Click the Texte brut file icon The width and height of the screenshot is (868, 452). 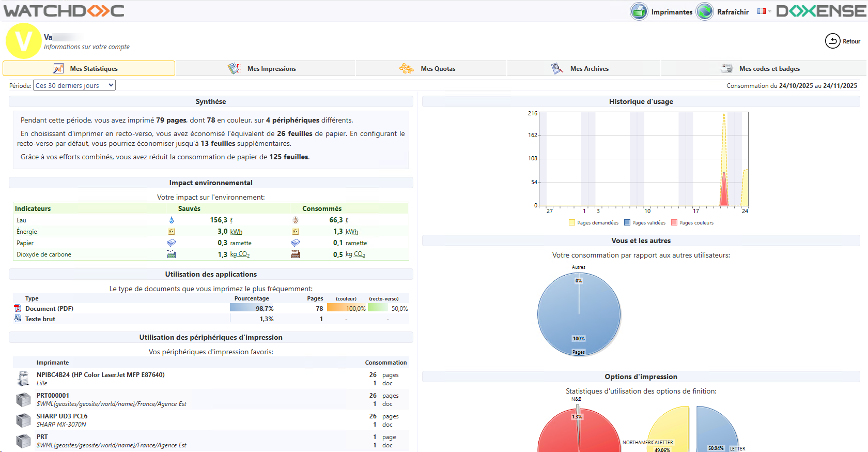[x=18, y=319]
